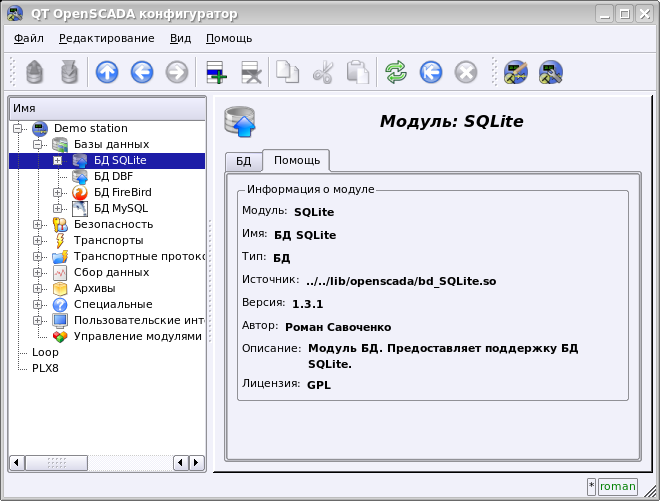Expand the Сбор данных tree node
The height and width of the screenshot is (501, 660).
(37, 272)
